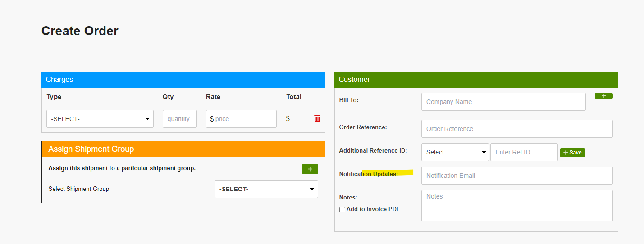Select the Bill To label
The width and height of the screenshot is (644, 244).
pyautogui.click(x=349, y=100)
